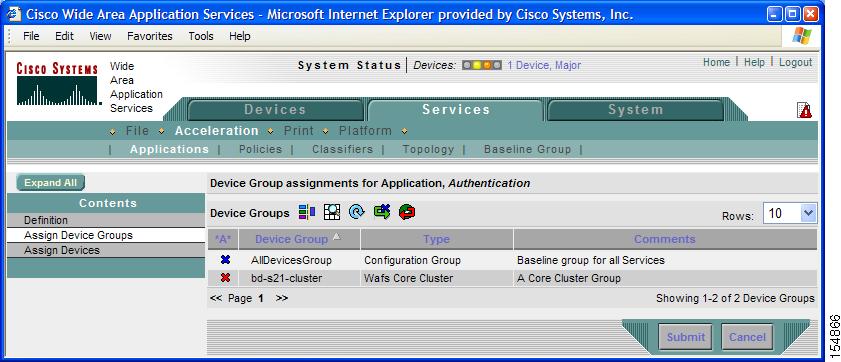Sort by the Type column header

tap(436, 239)
